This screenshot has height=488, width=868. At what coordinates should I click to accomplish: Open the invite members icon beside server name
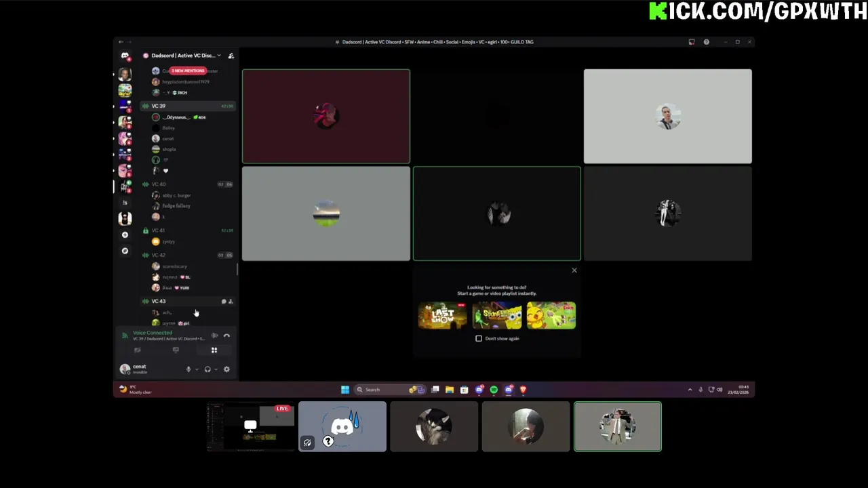231,56
